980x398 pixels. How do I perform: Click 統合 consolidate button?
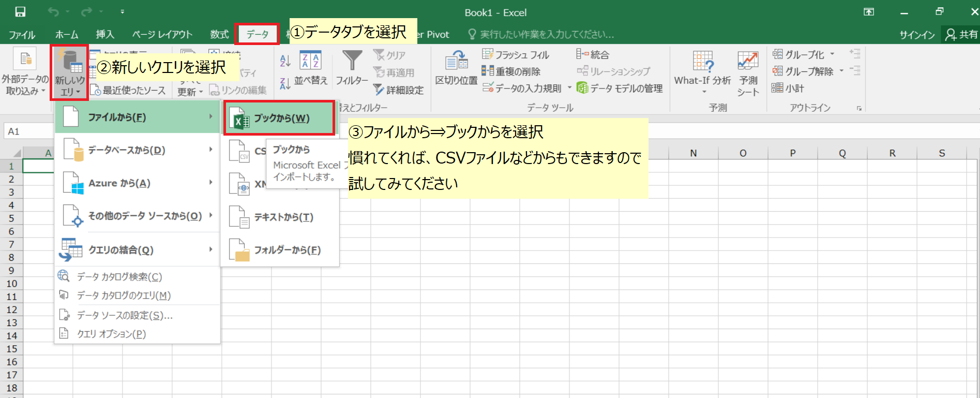(593, 54)
